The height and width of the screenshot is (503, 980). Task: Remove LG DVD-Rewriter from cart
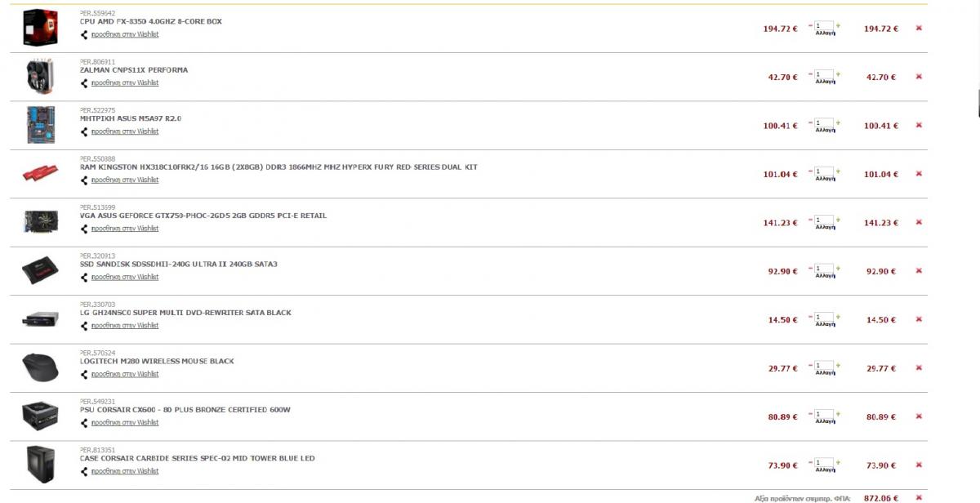919,319
